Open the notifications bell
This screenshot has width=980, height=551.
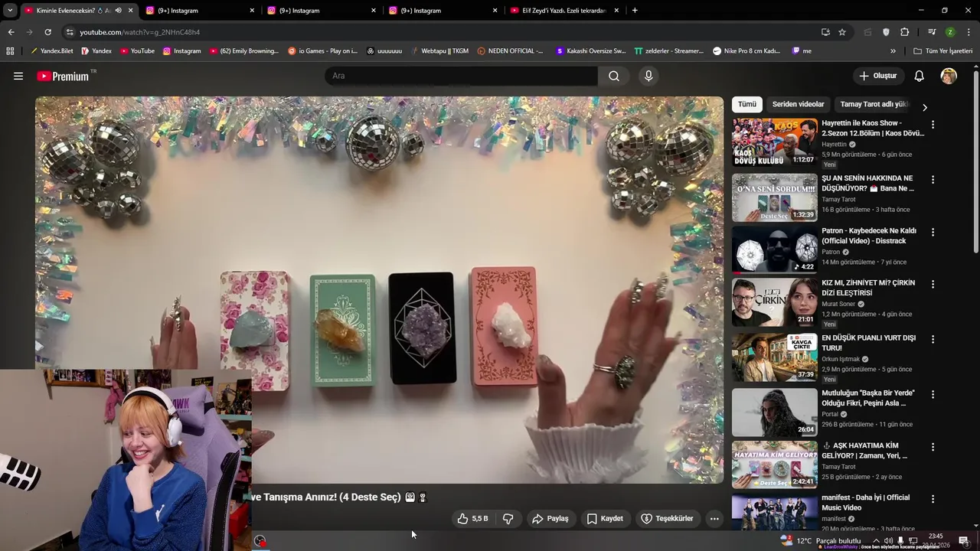(919, 76)
